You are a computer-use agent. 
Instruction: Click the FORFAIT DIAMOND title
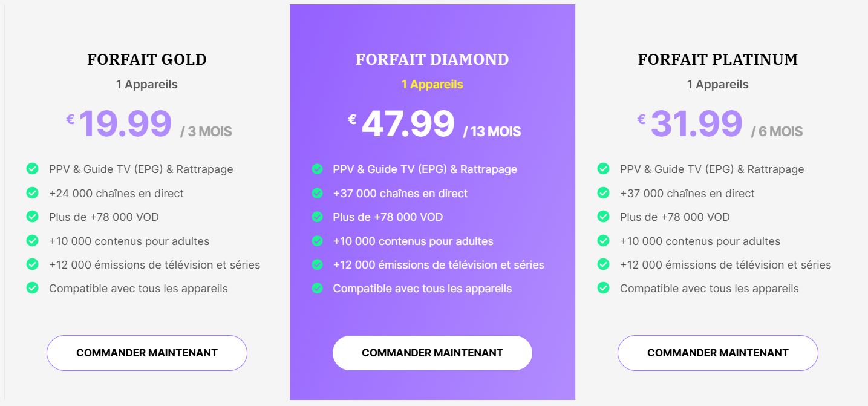coord(432,59)
